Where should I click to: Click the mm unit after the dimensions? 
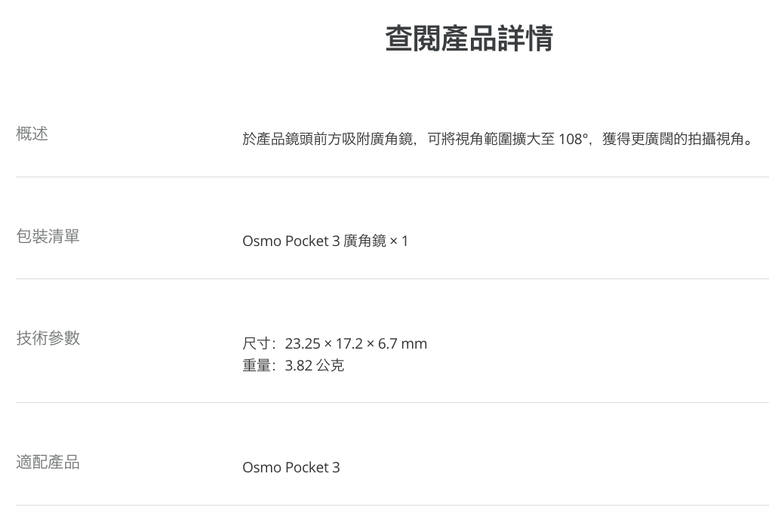(x=414, y=344)
